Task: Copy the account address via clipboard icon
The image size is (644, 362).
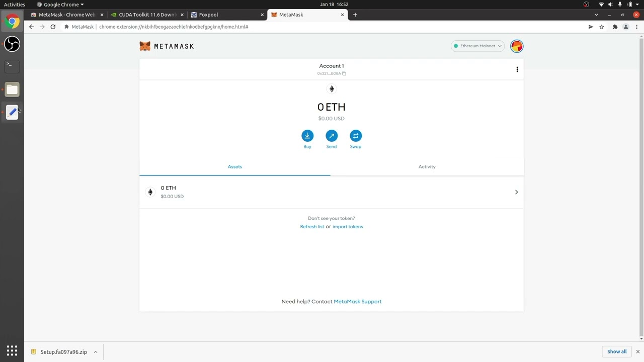Action: [344, 73]
